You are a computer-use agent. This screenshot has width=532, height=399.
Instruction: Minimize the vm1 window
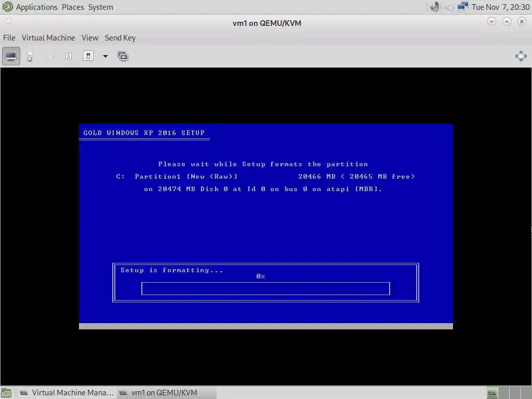[491, 22]
